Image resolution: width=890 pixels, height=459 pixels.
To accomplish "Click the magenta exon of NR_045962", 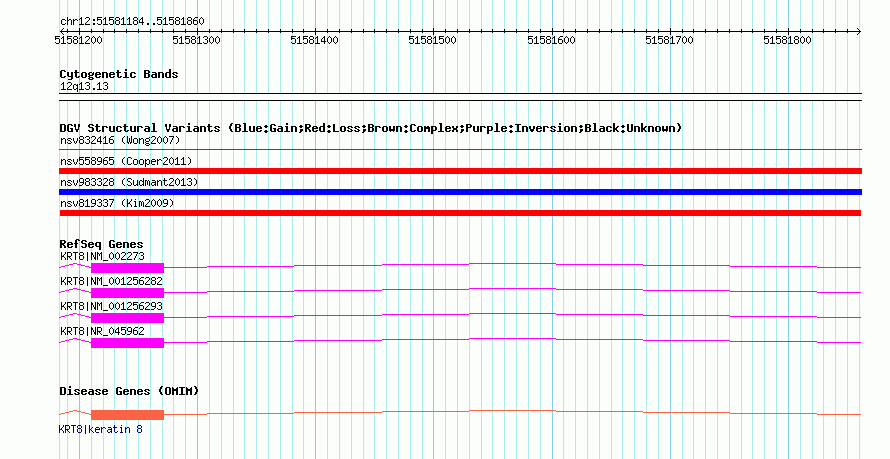I will pos(127,343).
